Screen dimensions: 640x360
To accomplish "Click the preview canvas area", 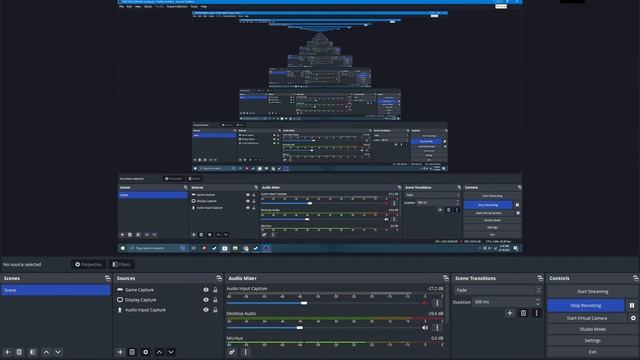I will pos(320,128).
